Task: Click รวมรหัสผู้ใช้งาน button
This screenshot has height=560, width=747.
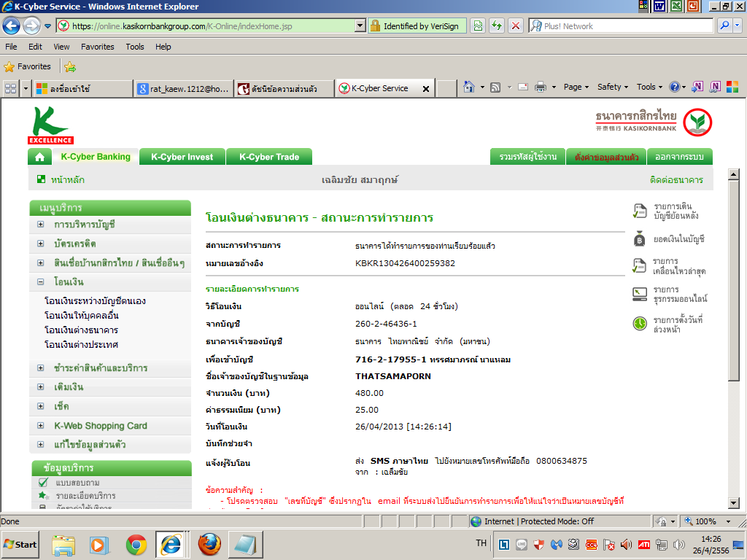Action: (x=528, y=157)
